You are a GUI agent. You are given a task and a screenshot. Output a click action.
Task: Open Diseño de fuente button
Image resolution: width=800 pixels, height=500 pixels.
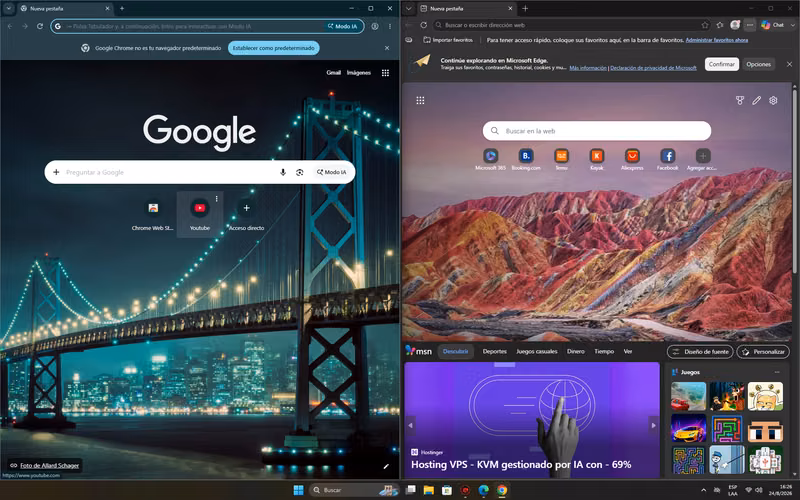(700, 352)
